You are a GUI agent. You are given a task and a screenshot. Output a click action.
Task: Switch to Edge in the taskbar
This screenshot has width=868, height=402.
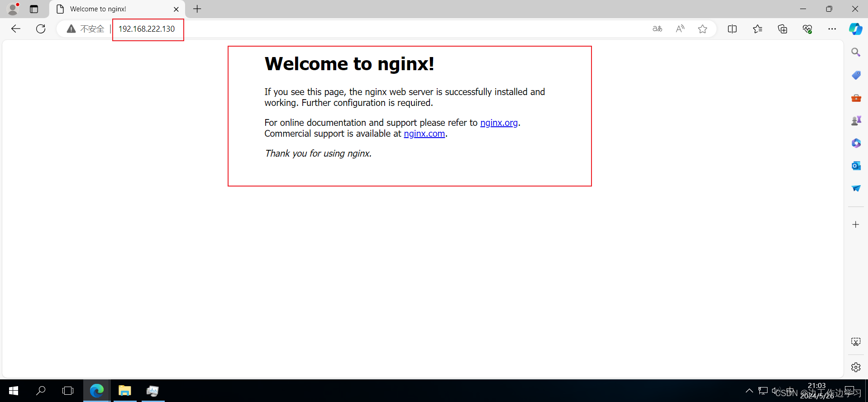pos(96,391)
